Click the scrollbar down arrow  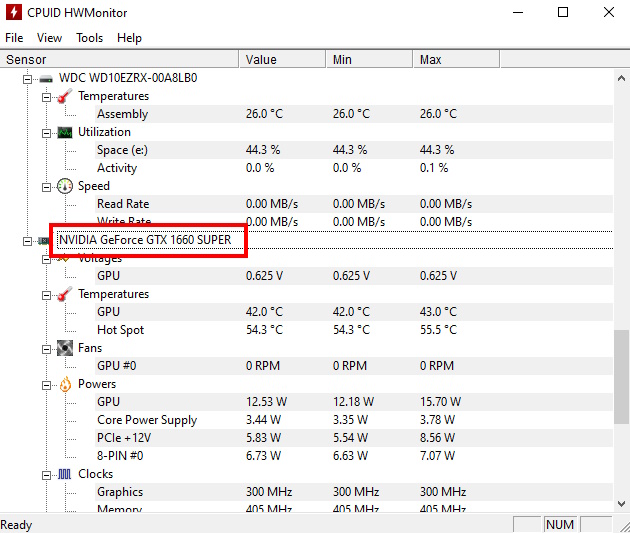(x=622, y=503)
